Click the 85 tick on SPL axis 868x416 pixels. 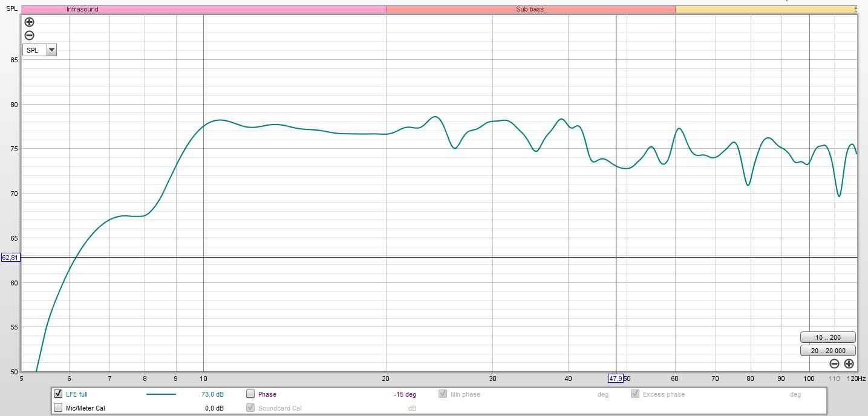pyautogui.click(x=13, y=59)
